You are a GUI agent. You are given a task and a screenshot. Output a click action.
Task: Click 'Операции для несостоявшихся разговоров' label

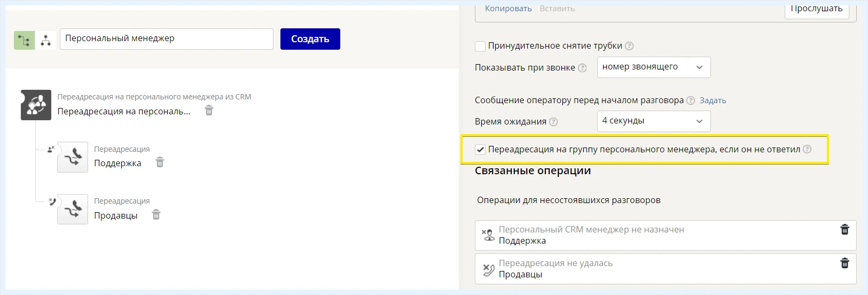569,200
